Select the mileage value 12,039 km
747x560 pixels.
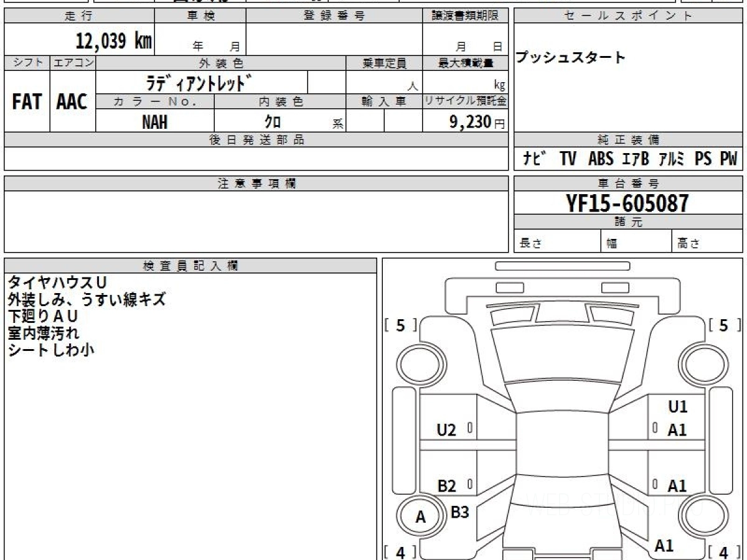coord(114,41)
